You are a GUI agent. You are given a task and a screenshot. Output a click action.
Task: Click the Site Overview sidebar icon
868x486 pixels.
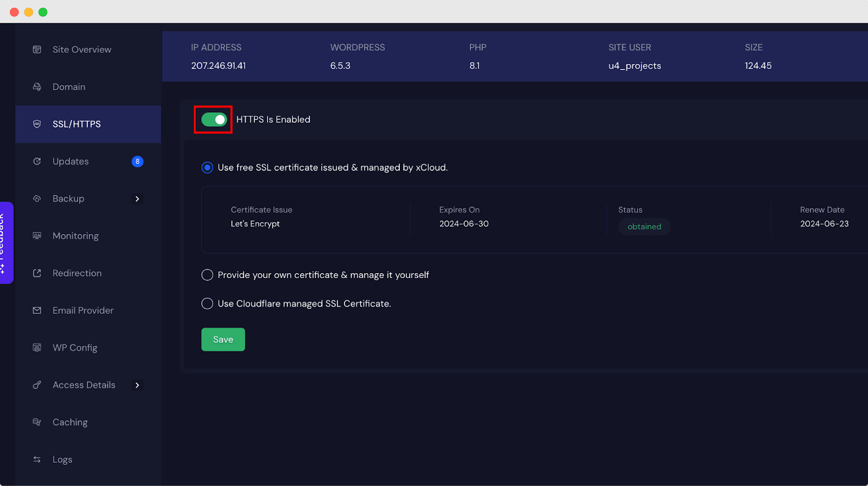pos(37,49)
